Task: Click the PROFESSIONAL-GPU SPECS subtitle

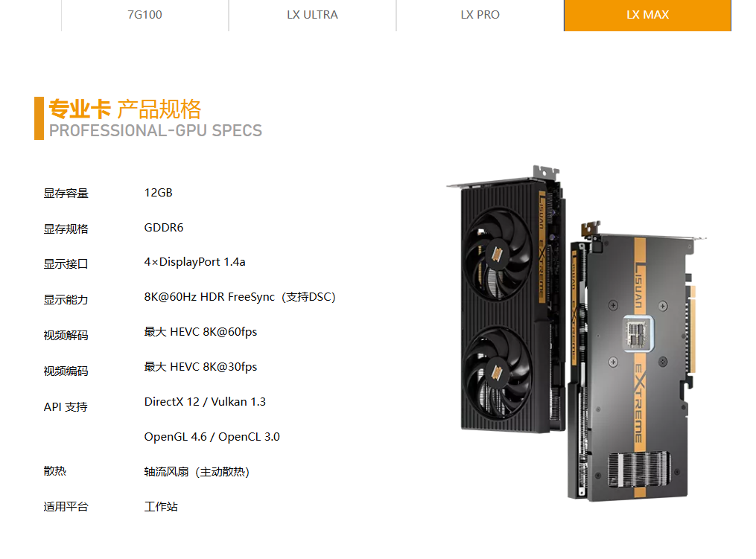Action: coord(155,130)
